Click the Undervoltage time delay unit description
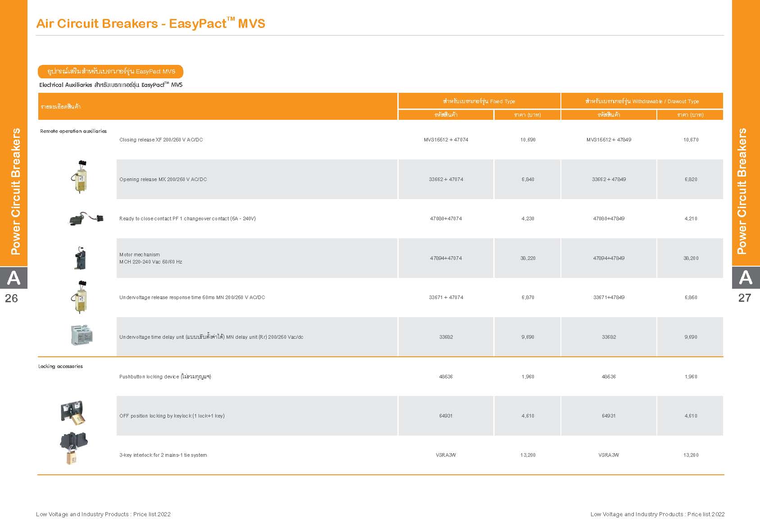 [211, 337]
